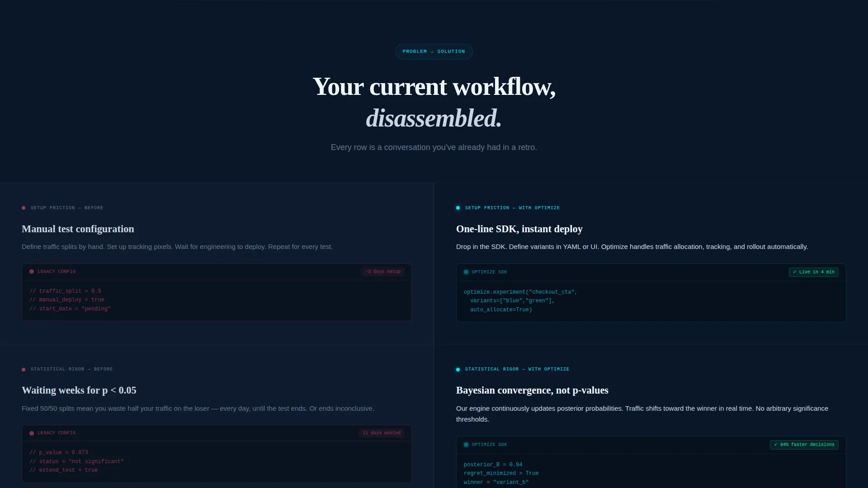The image size is (868, 488).
Task: Click the OPTIMIZE SDK title above posterior_B
Action: [x=489, y=445]
